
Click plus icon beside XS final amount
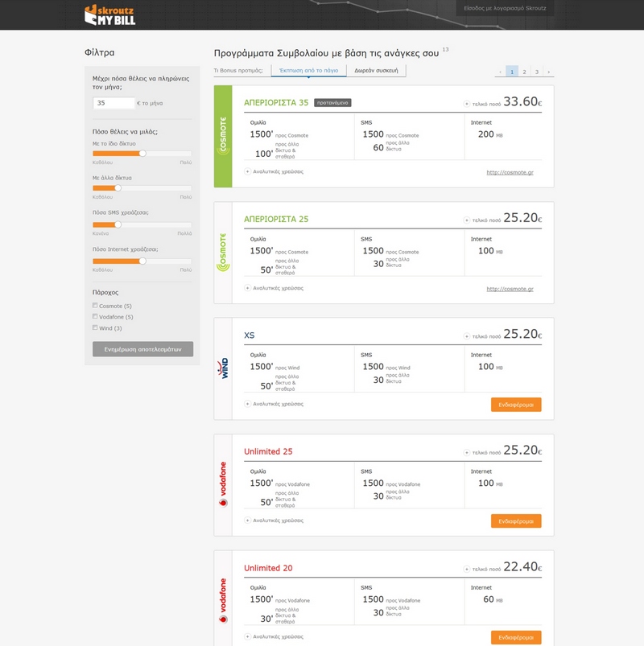click(467, 336)
